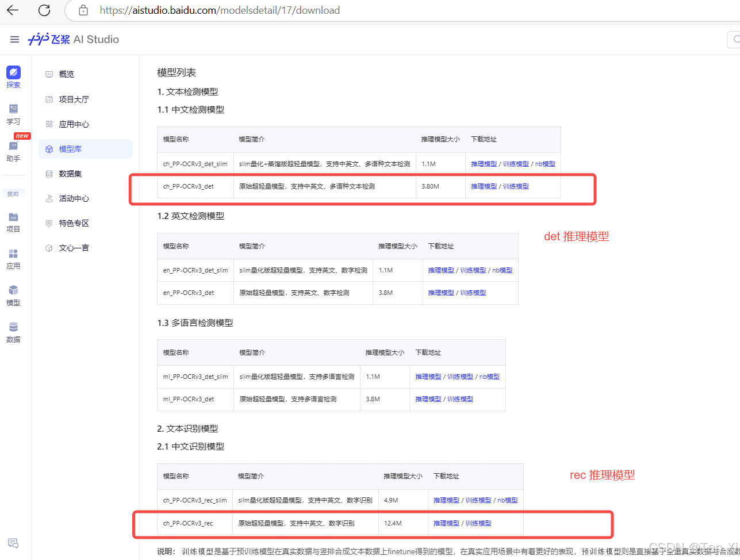Download 训练模型 for ml_PP-OCRv3_det_slim
This screenshot has width=740, height=560.
[461, 377]
